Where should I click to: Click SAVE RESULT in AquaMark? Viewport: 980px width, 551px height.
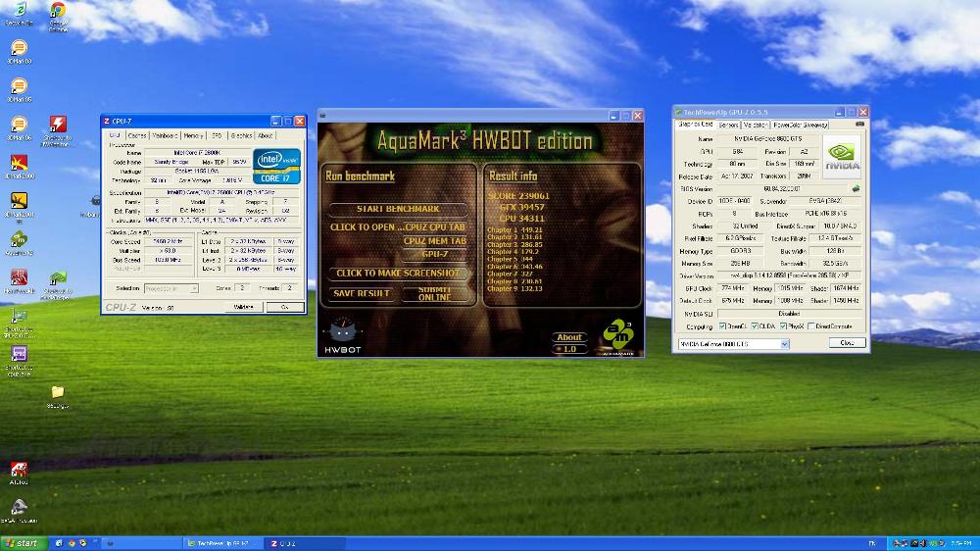[362, 293]
